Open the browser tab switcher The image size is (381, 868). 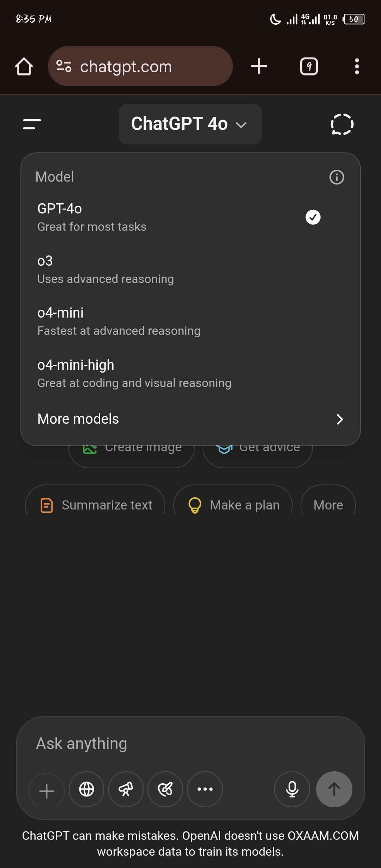309,66
